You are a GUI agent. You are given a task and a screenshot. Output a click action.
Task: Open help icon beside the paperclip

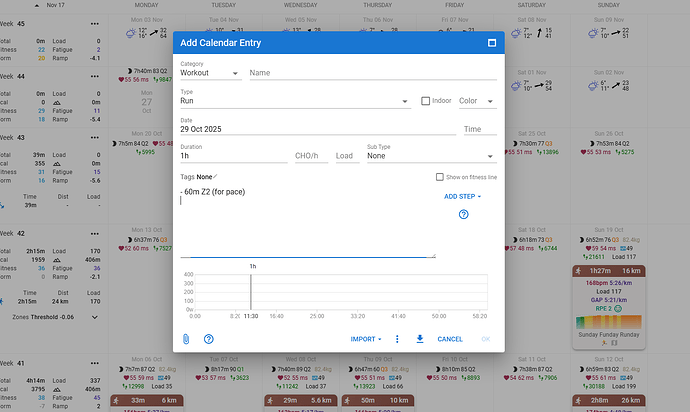pyautogui.click(x=209, y=339)
